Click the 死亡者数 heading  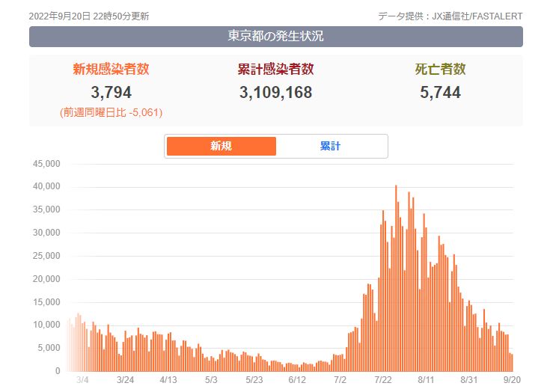point(440,69)
